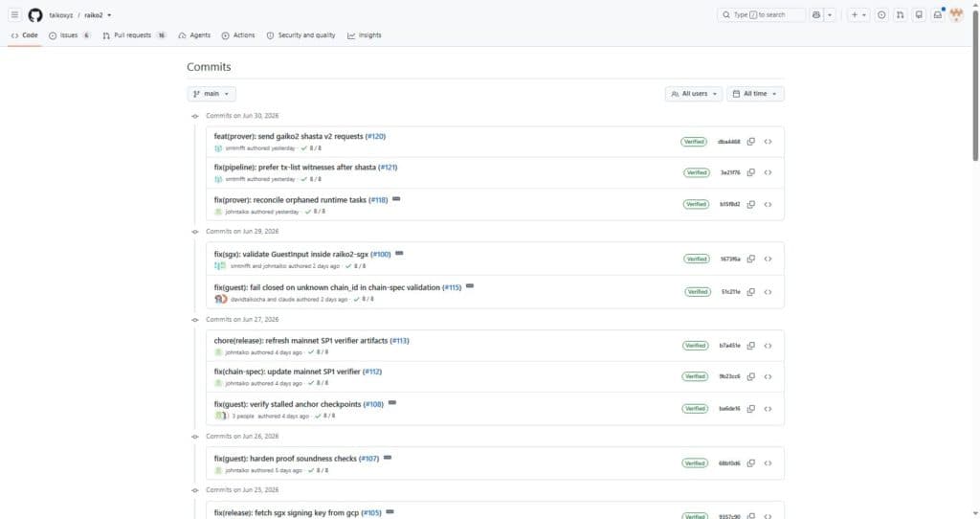This screenshot has width=980, height=519.
Task: Browse code at fail closed chain_id commit
Action: click(768, 292)
